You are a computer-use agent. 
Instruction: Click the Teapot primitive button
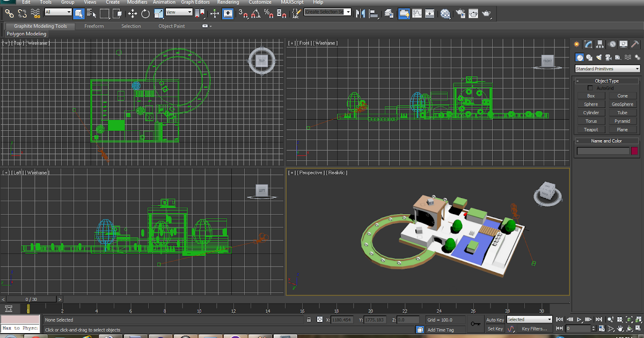pyautogui.click(x=590, y=129)
